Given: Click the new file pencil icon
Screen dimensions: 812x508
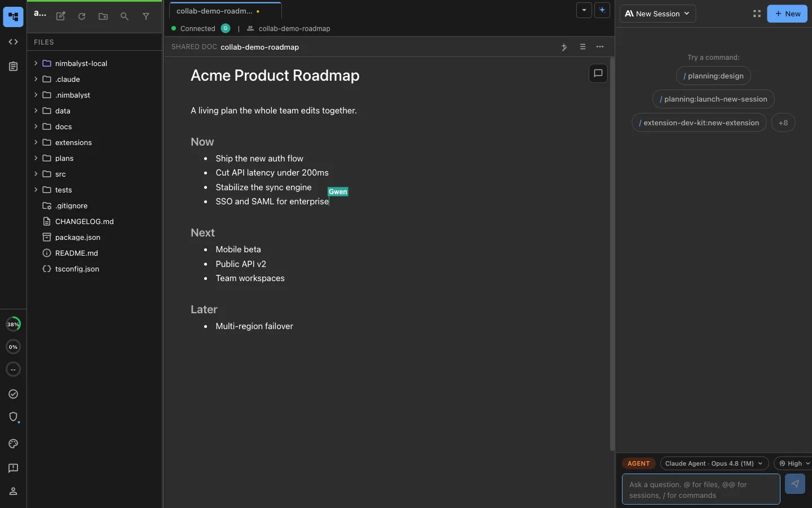Looking at the screenshot, I should click(x=61, y=16).
